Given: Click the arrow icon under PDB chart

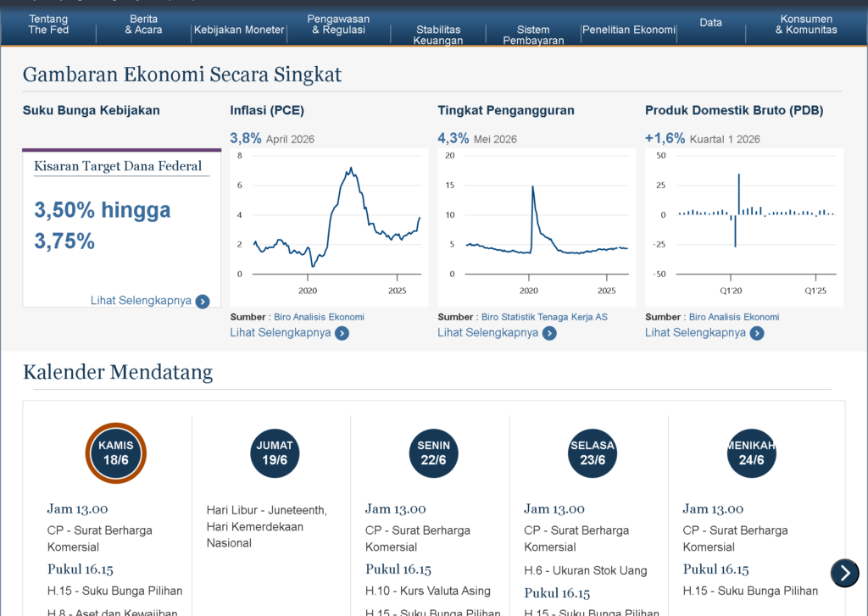Looking at the screenshot, I should coord(757,333).
